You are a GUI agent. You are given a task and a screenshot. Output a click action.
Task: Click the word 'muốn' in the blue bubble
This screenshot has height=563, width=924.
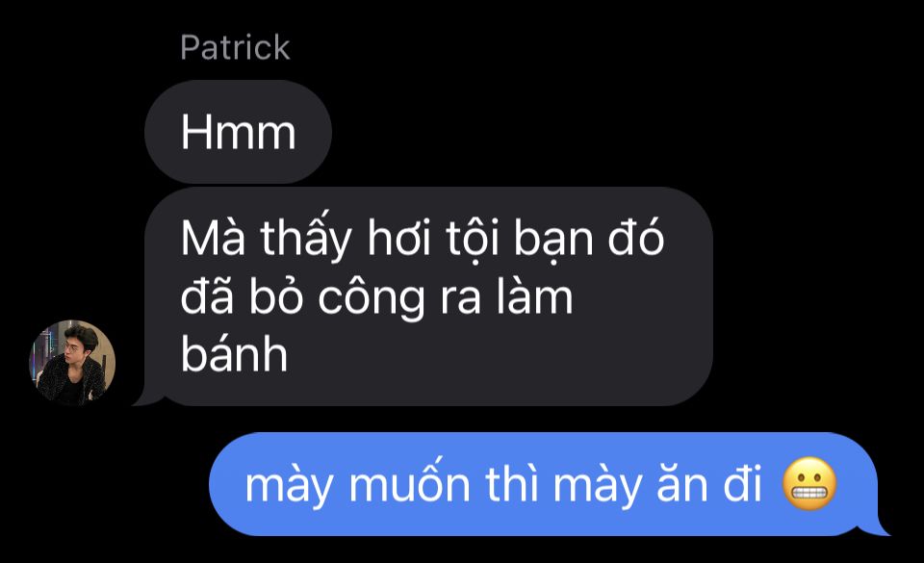click(410, 483)
